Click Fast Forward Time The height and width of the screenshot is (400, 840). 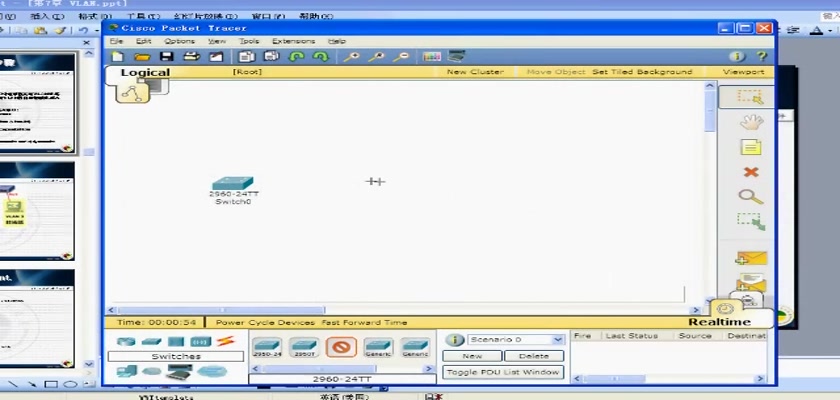364,322
